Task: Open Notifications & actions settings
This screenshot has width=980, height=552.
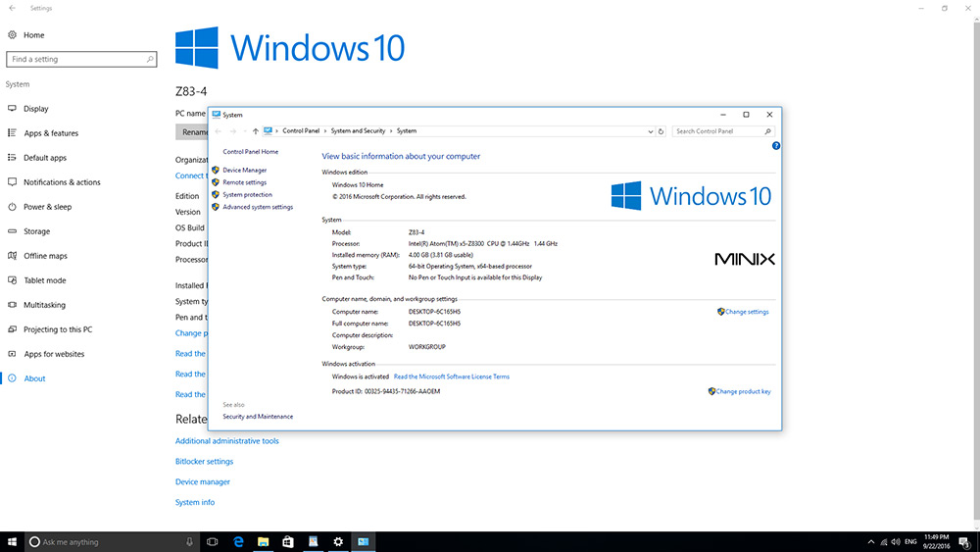Action: coord(62,182)
